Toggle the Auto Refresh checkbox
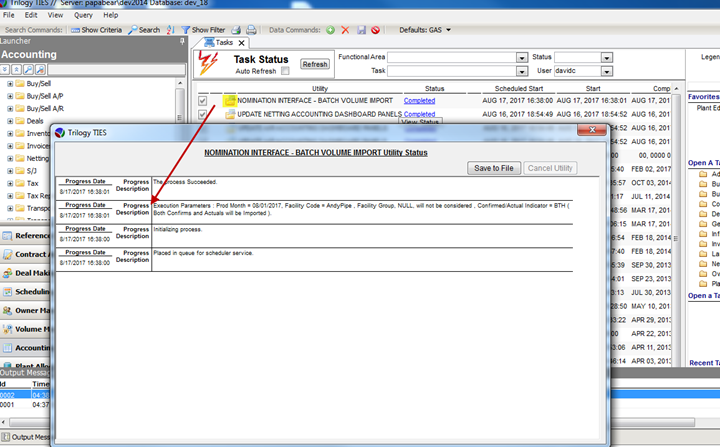 (285, 72)
